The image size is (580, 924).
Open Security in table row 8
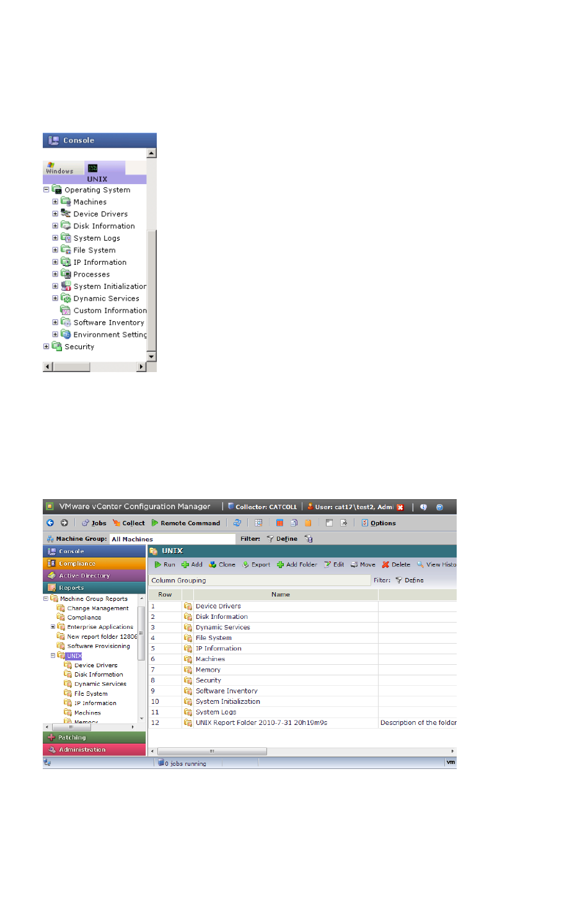[x=208, y=680]
